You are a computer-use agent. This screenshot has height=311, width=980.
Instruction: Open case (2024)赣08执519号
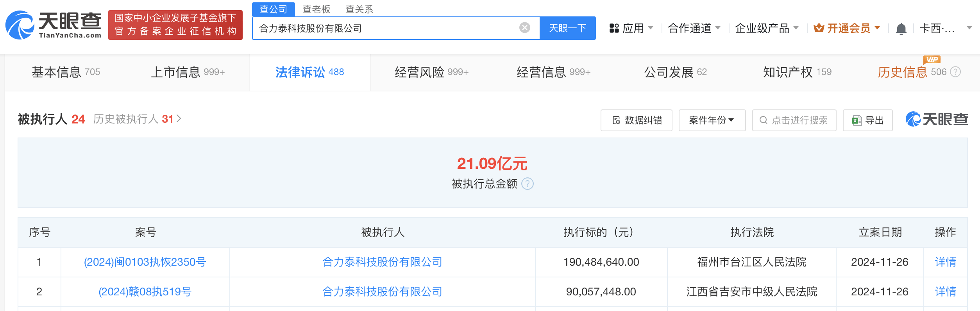145,291
